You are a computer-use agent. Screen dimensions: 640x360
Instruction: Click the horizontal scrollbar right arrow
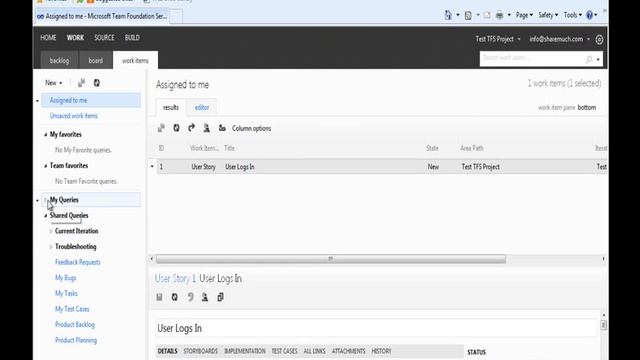(603, 259)
